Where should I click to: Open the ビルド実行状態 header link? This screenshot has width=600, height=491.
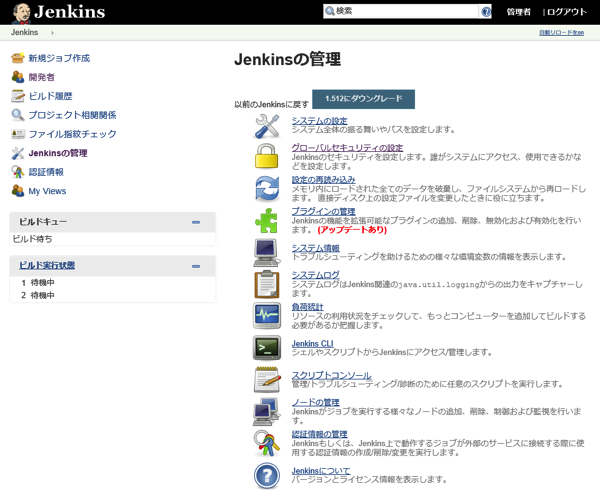click(47, 265)
